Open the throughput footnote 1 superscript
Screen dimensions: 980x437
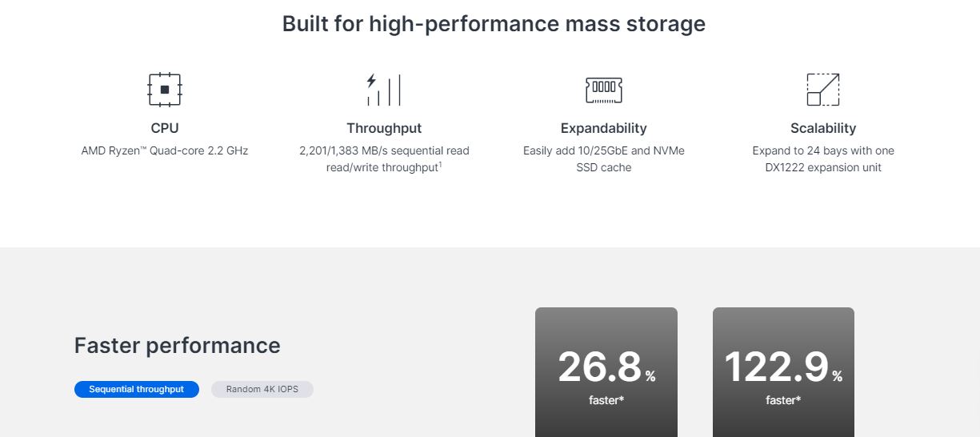[x=441, y=165]
